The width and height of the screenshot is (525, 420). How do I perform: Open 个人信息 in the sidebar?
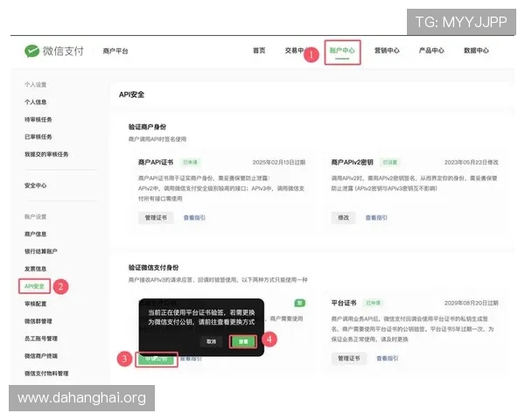coord(36,102)
